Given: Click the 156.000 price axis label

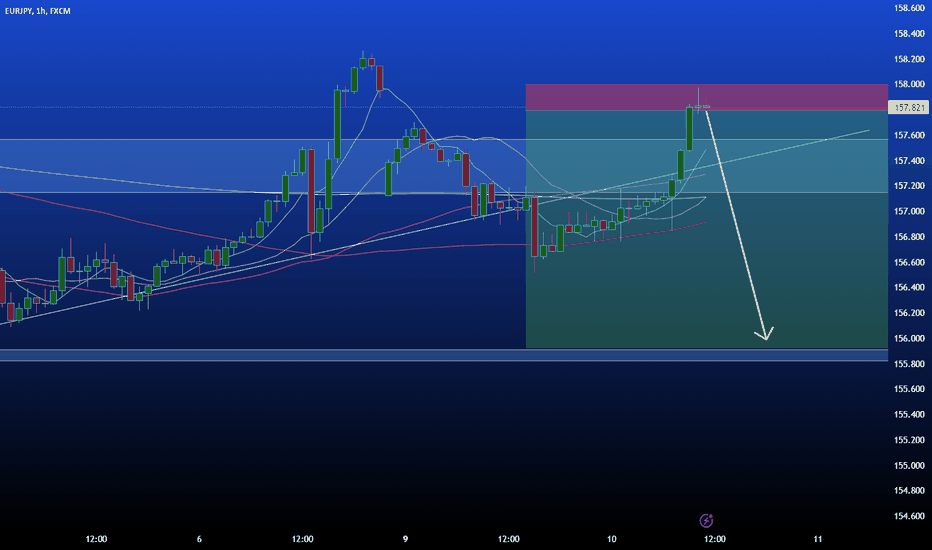Looking at the screenshot, I should click(909, 338).
